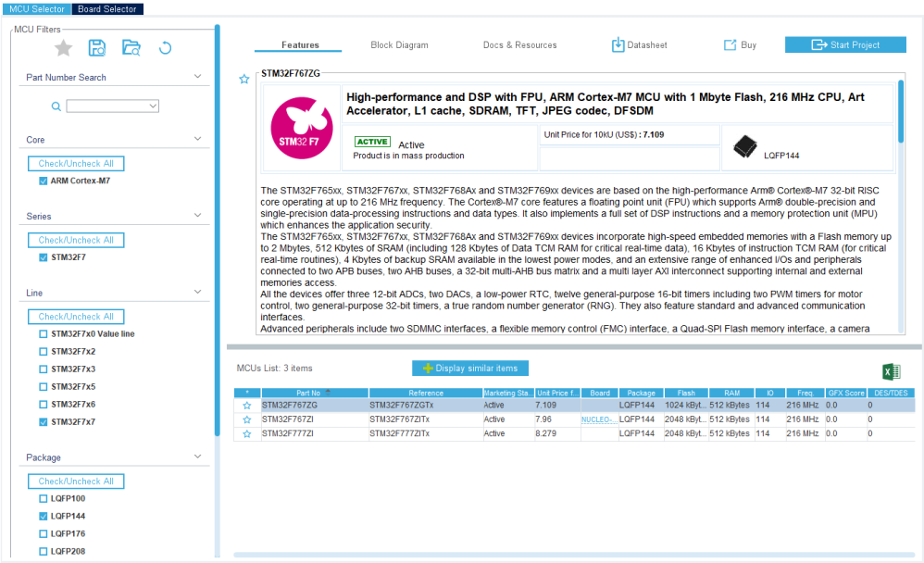
Task: Click the Display similar items button
Action: coord(470,369)
